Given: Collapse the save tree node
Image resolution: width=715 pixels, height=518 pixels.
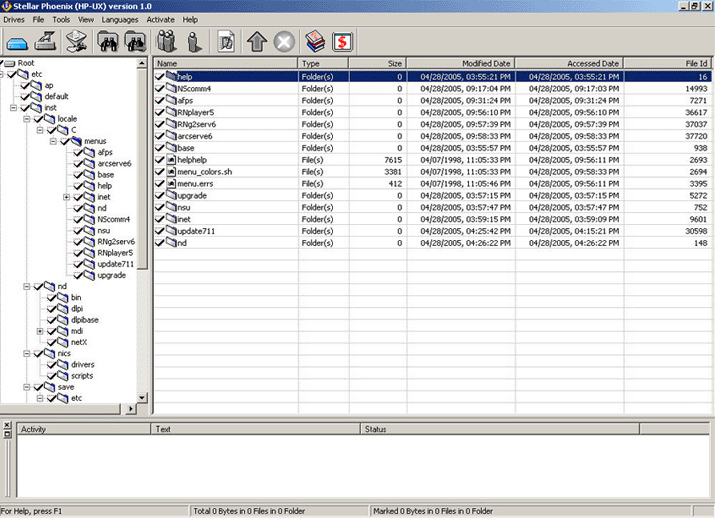Looking at the screenshot, I should (x=27, y=387).
